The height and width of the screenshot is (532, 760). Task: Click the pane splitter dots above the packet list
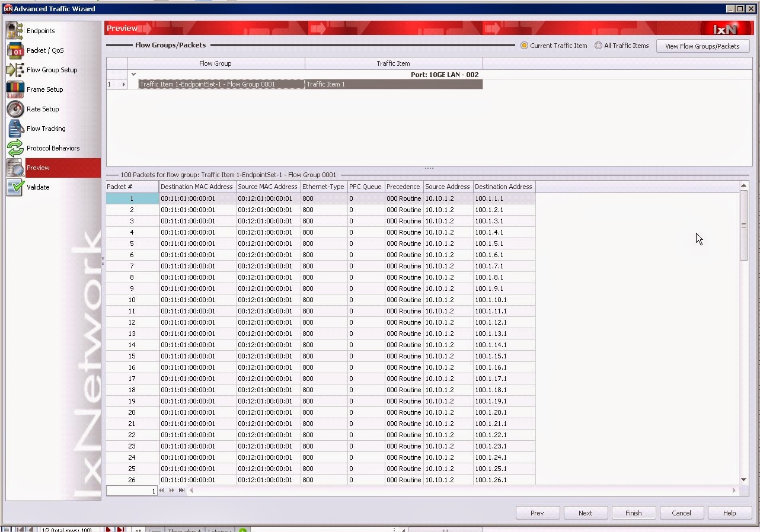[x=429, y=168]
